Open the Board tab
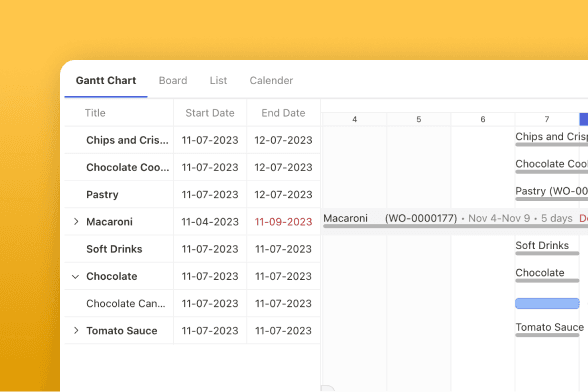The image size is (588, 392). (x=173, y=81)
